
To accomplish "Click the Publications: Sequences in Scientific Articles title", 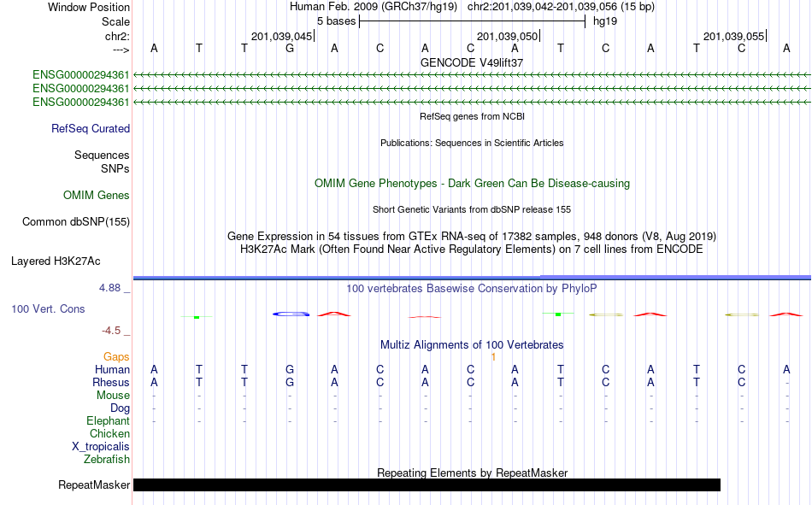I will tap(472, 143).
